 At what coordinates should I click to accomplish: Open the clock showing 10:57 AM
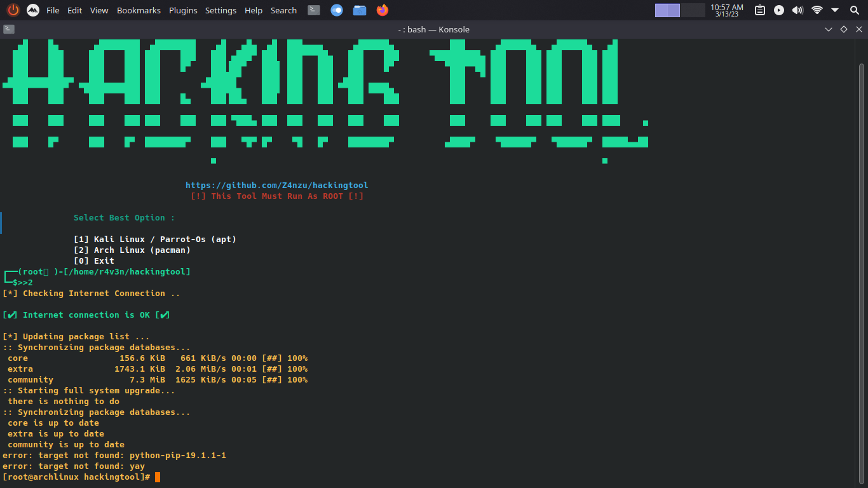[x=726, y=10]
